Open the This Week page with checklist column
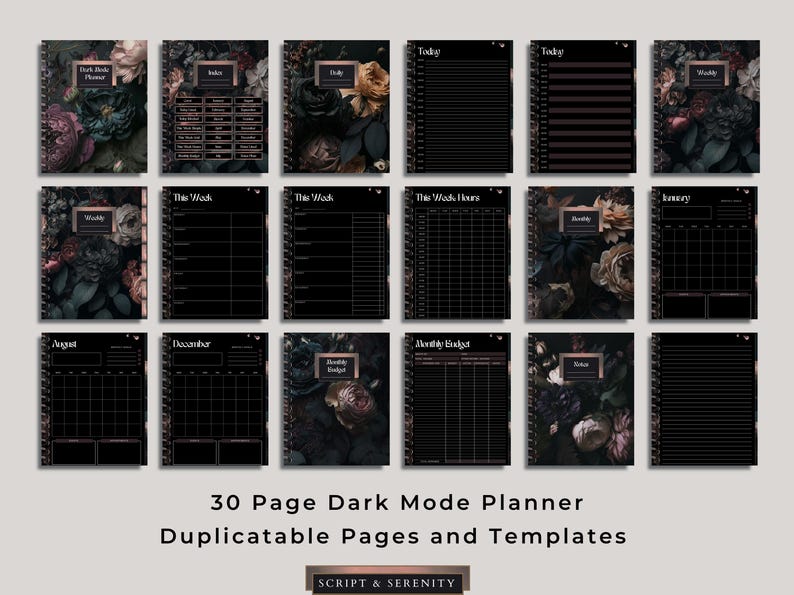Image resolution: width=794 pixels, height=595 pixels. (x=337, y=253)
